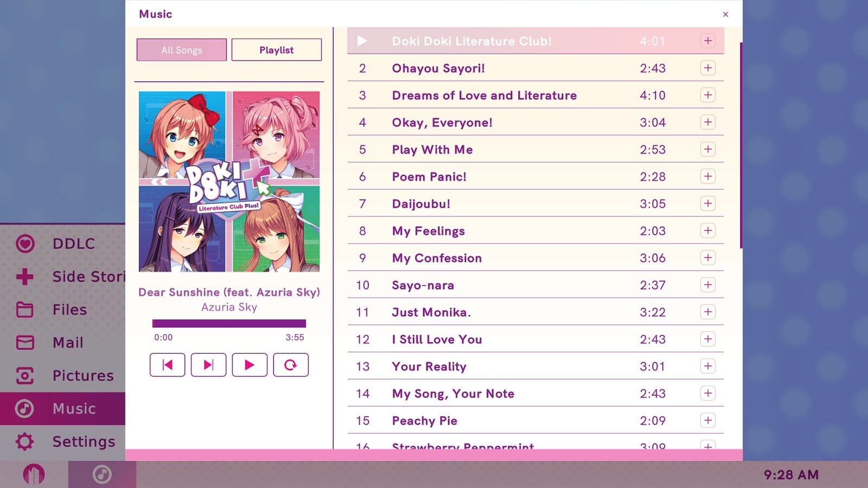Click the song progress bar
The height and width of the screenshot is (488, 868).
[x=229, y=323]
